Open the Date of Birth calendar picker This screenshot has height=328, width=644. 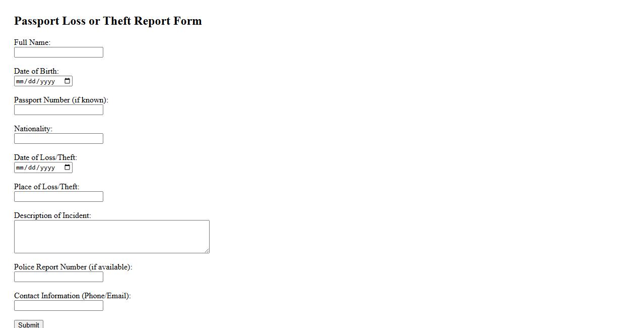point(68,81)
